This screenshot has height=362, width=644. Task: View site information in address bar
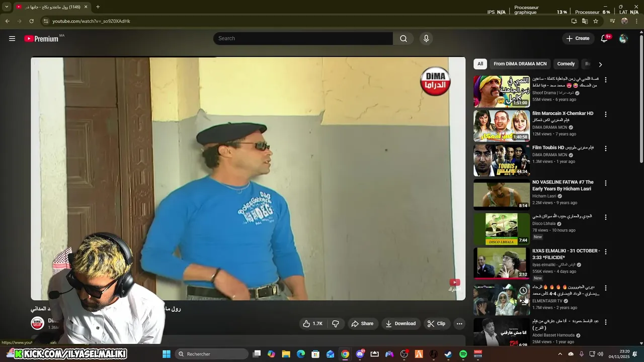pyautogui.click(x=46, y=21)
